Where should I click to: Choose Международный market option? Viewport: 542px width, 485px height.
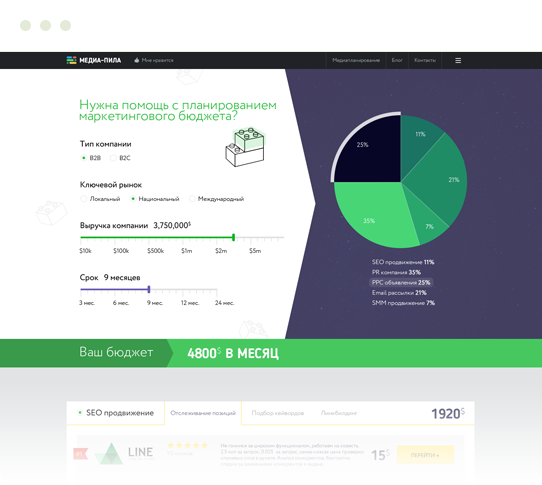[216, 199]
